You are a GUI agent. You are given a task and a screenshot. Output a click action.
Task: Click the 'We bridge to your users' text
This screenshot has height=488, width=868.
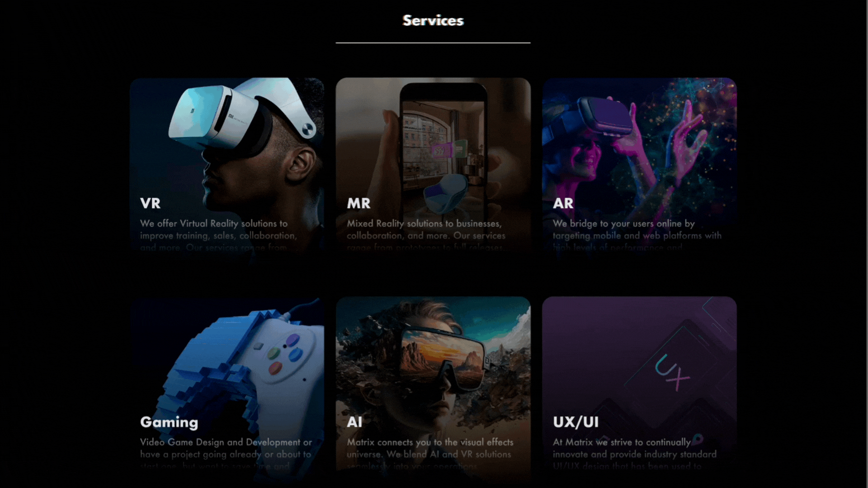[x=637, y=235]
